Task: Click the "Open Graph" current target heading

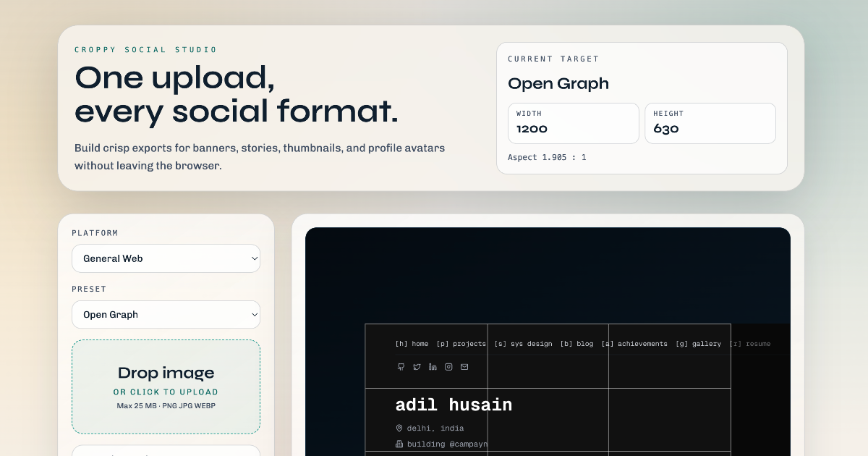Action: [558, 83]
